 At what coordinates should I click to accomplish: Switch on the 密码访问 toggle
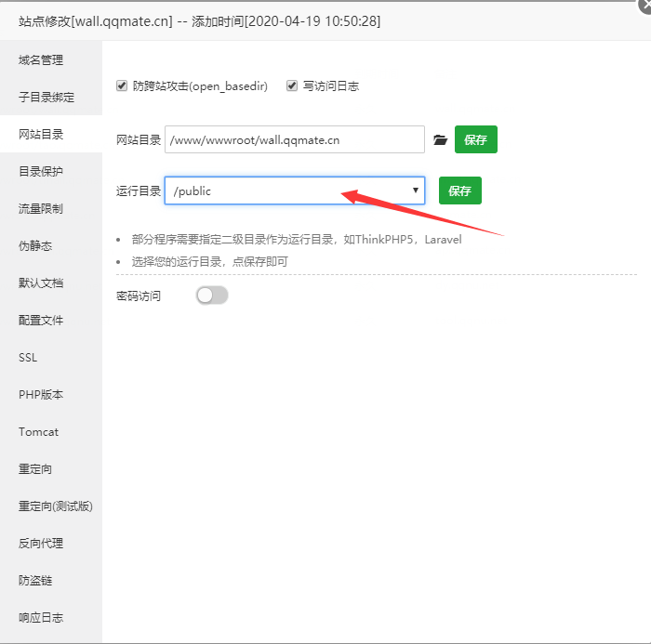[212, 296]
